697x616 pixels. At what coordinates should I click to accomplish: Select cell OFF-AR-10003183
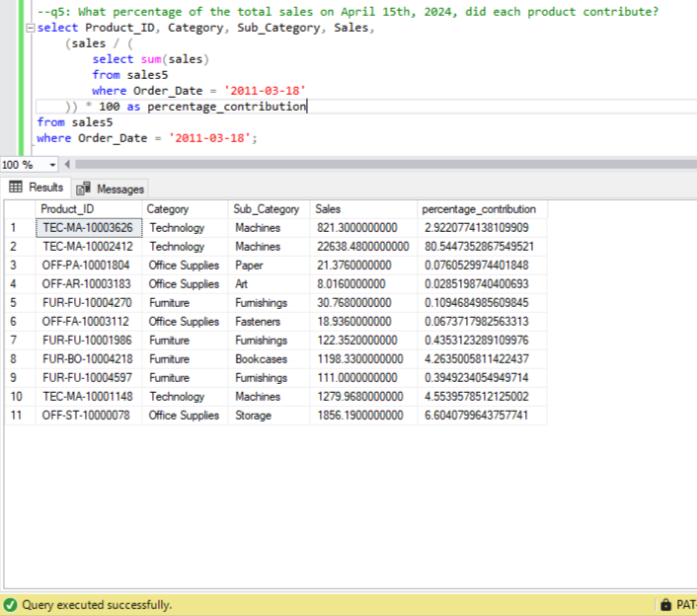(89, 284)
